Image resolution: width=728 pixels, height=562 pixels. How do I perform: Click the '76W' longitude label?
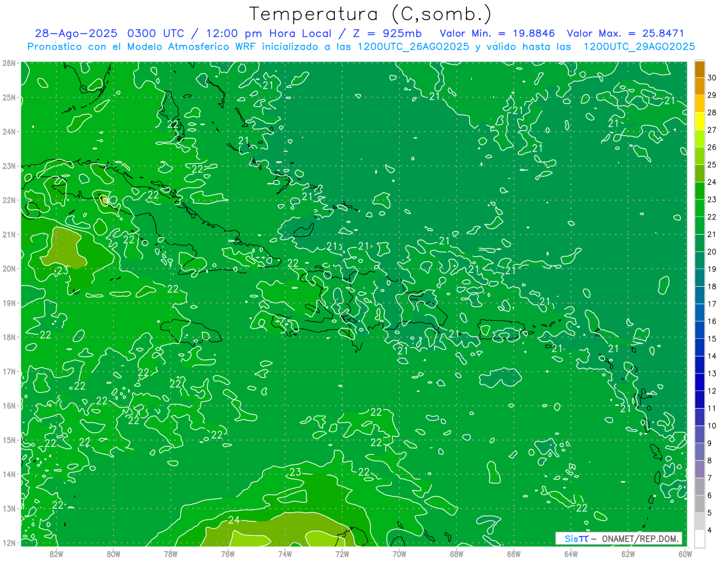pos(227,554)
